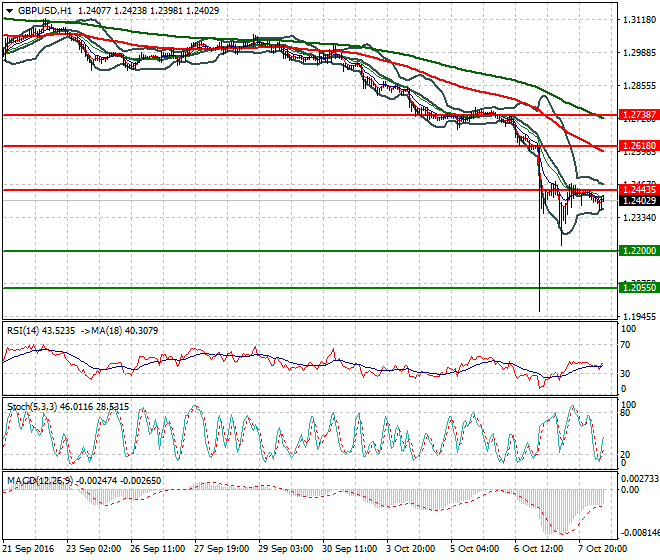Click the MACD scale value 0.002733

tap(640, 479)
